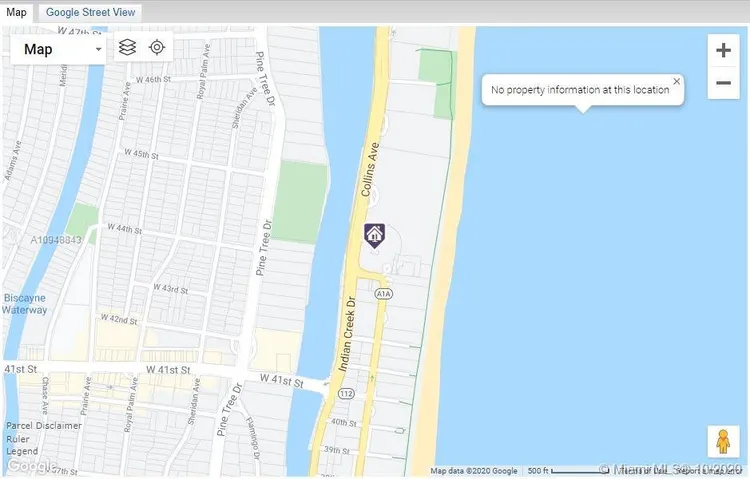Click the parcel labeled A10948843
The height and width of the screenshot is (479, 750).
pyautogui.click(x=58, y=240)
